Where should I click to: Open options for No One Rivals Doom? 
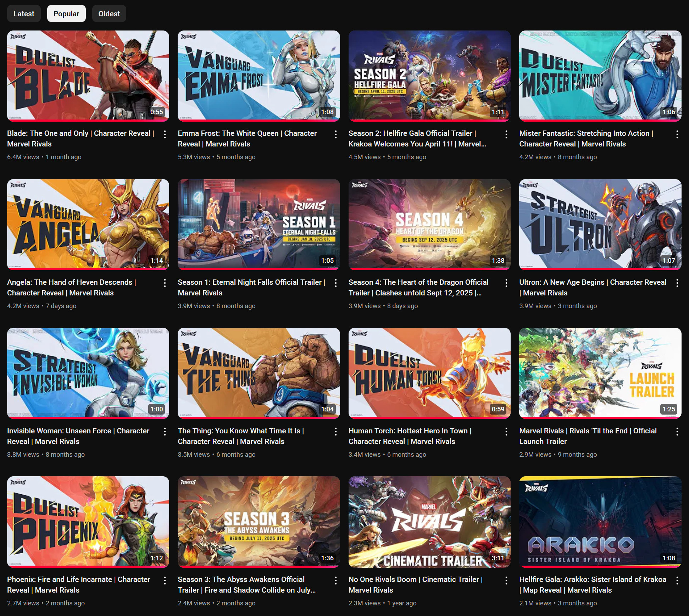[506, 581]
